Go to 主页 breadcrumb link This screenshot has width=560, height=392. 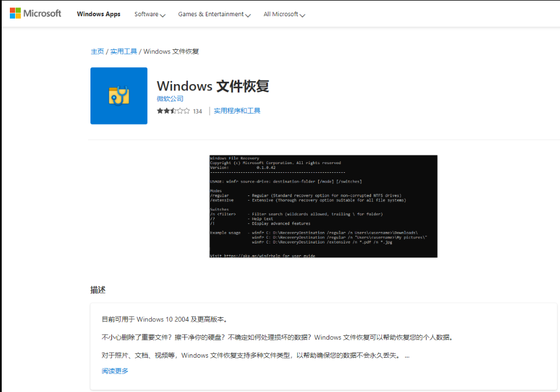[x=97, y=52]
